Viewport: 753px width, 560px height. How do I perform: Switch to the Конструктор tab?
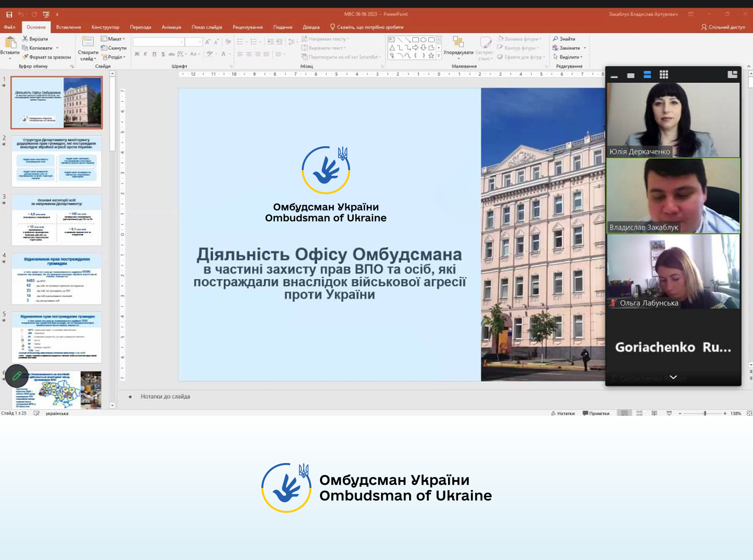click(x=105, y=27)
